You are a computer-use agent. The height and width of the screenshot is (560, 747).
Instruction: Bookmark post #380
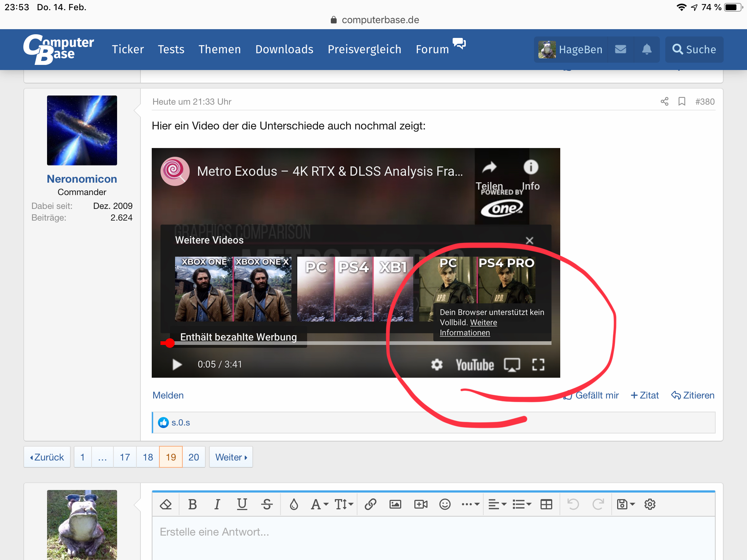click(682, 101)
